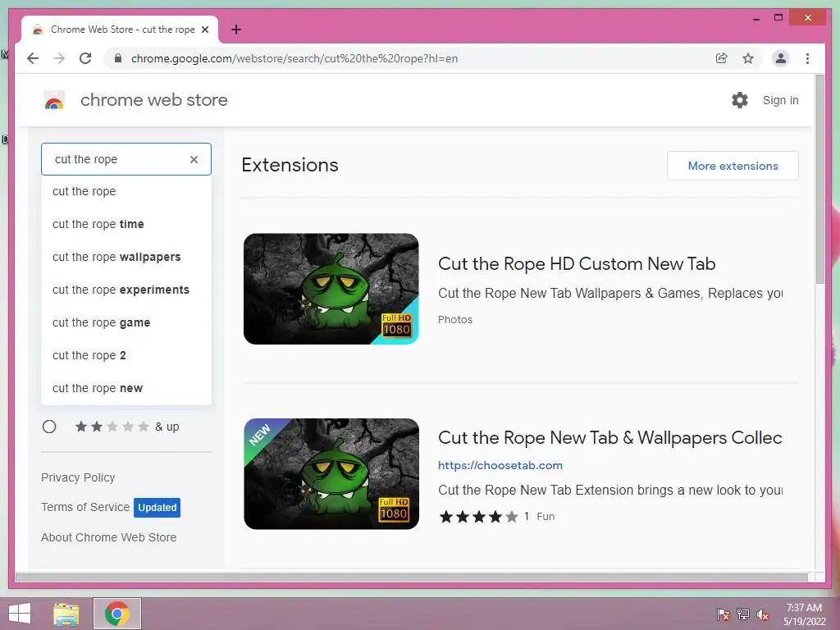
Task: Choose the 'cut the rope game' suggestion
Action: click(x=126, y=322)
